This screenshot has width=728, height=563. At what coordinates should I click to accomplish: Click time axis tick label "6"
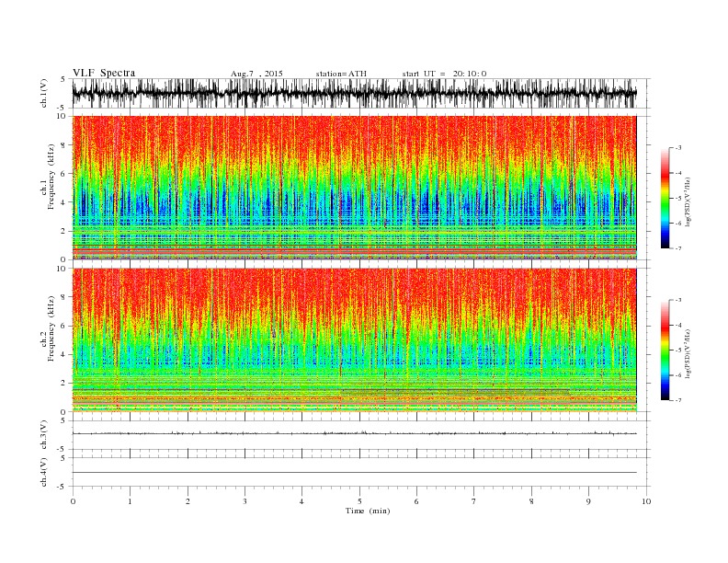click(x=416, y=501)
